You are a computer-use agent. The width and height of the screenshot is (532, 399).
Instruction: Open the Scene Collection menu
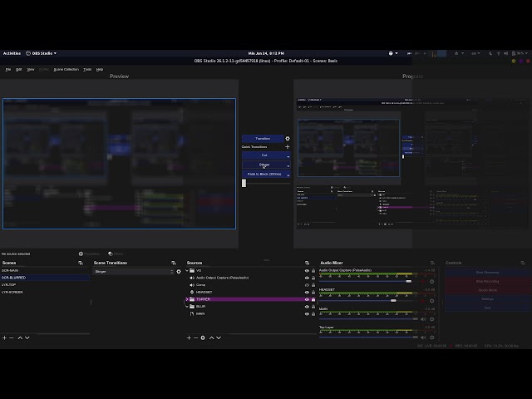click(66, 70)
